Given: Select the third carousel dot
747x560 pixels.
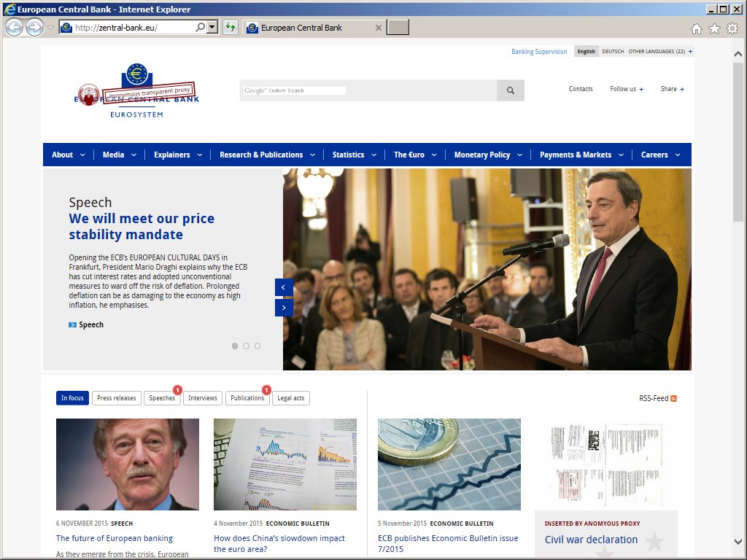Looking at the screenshot, I should coord(258,346).
